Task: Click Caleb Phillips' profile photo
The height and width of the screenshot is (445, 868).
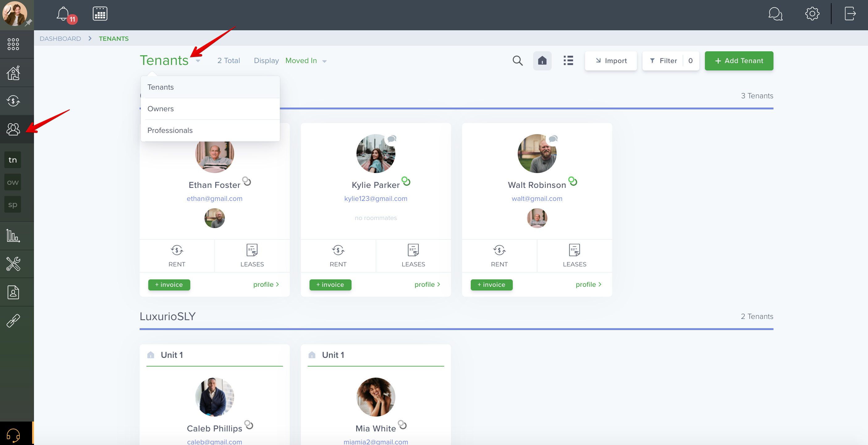Action: tap(215, 397)
